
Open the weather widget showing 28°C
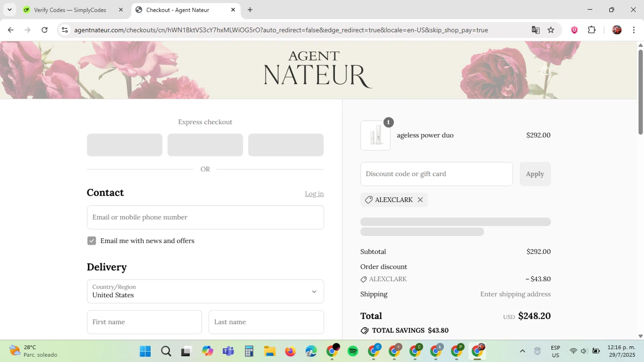pyautogui.click(x=33, y=351)
